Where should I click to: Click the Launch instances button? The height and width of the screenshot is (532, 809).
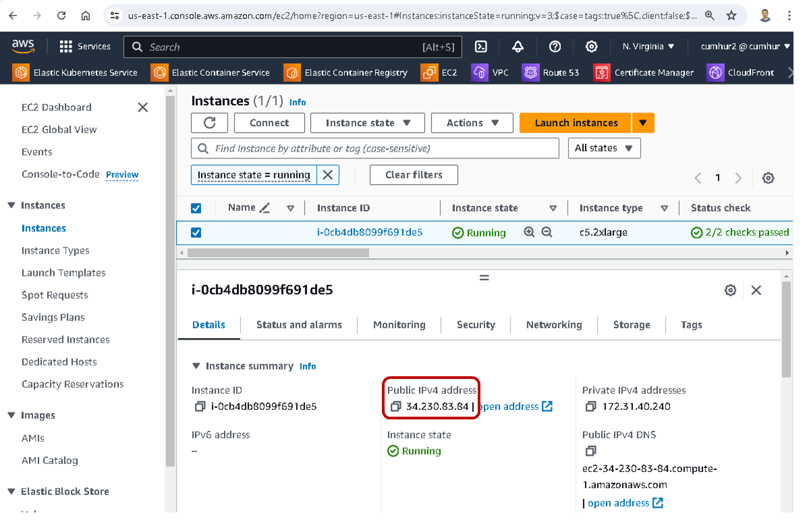pyautogui.click(x=576, y=123)
